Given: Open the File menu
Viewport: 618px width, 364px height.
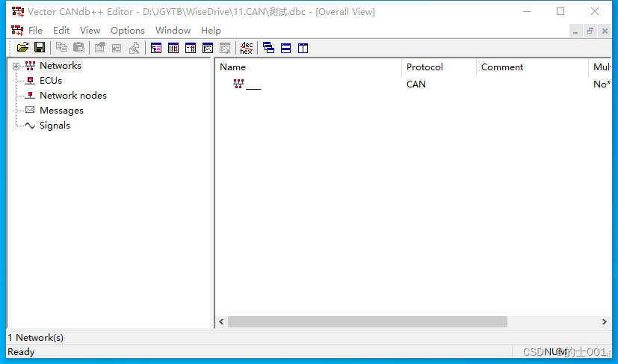Looking at the screenshot, I should coord(35,31).
